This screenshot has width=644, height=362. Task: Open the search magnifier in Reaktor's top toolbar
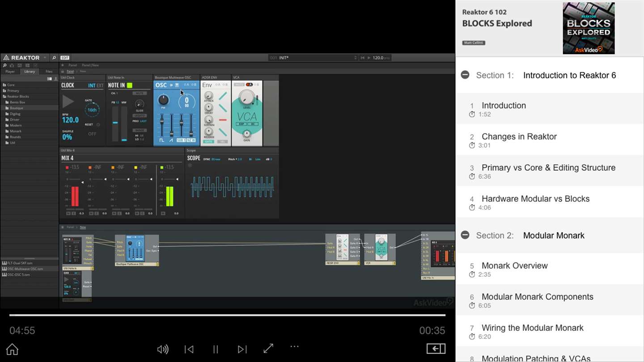tap(54, 58)
